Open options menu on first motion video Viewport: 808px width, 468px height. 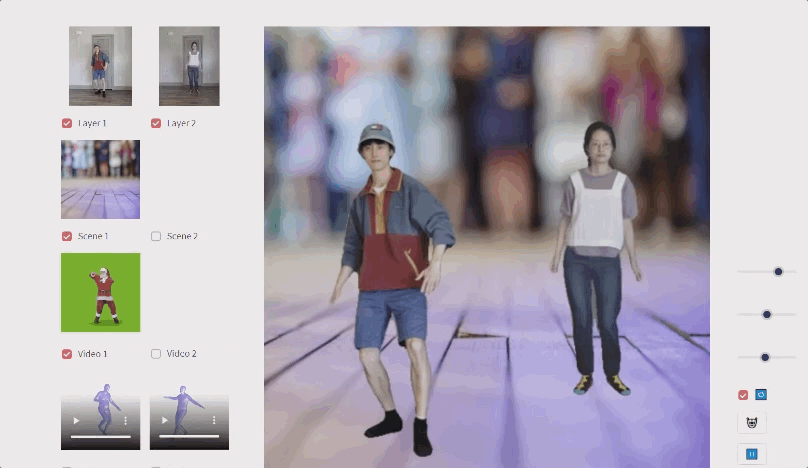pos(125,421)
